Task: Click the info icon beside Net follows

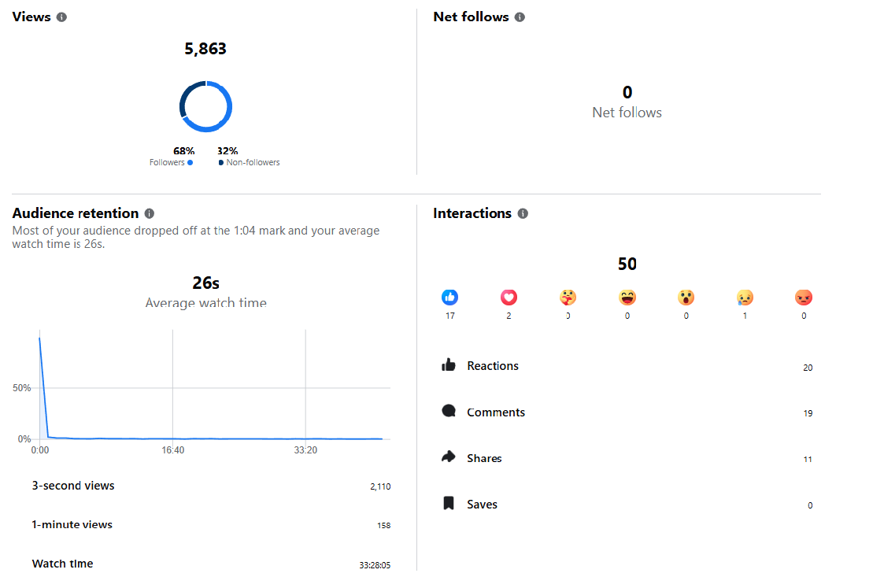Action: pyautogui.click(x=520, y=17)
